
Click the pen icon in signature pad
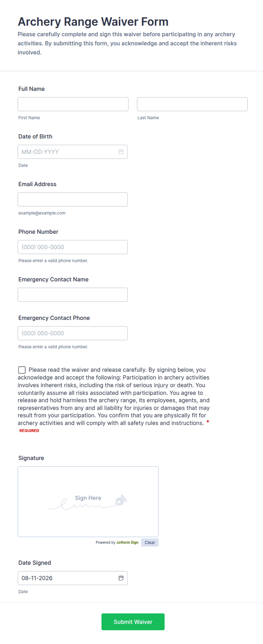(121, 500)
